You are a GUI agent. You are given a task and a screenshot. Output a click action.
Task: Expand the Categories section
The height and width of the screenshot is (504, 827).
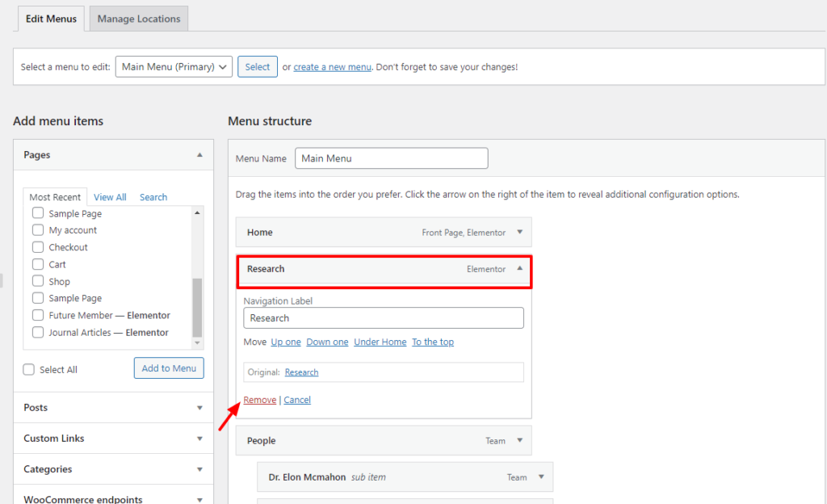tap(199, 469)
